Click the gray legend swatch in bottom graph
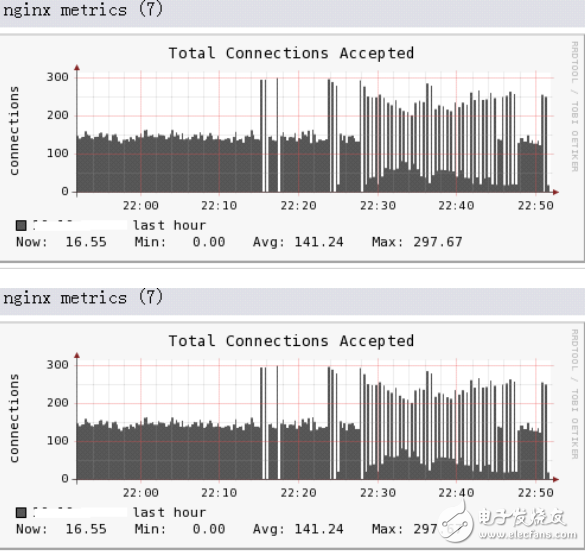The width and height of the screenshot is (585, 551). (21, 513)
